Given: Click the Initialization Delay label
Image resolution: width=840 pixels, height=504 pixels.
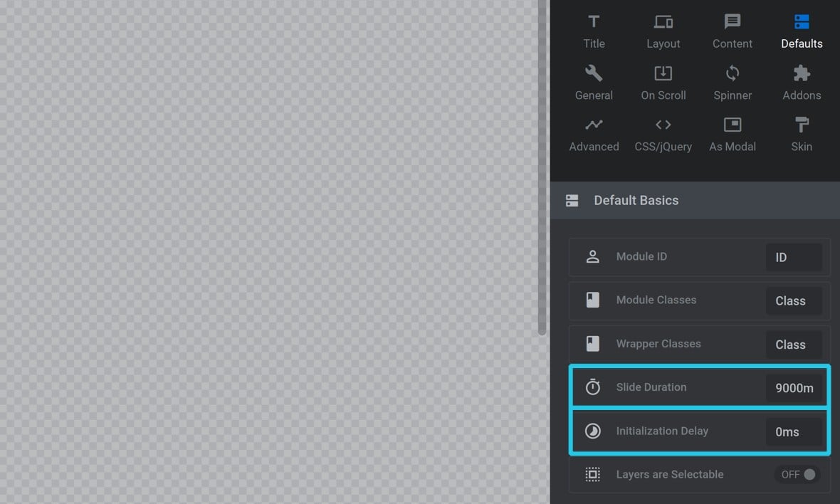Looking at the screenshot, I should (662, 431).
